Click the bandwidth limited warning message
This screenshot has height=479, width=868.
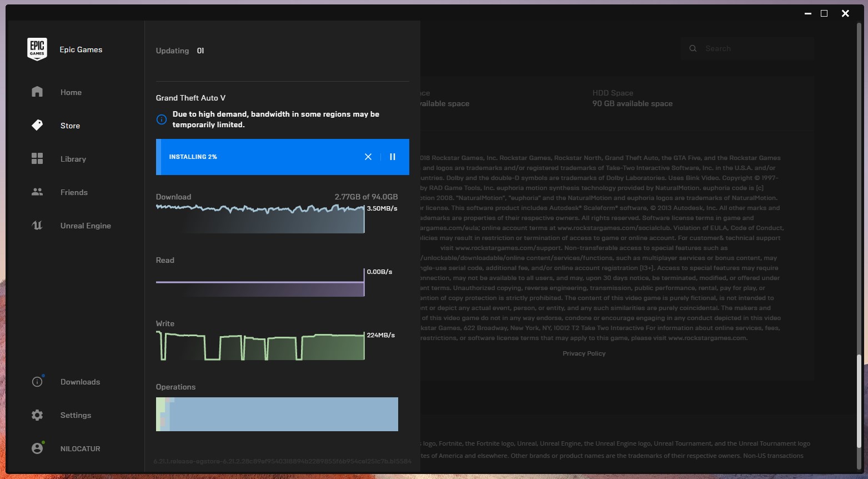tap(276, 119)
